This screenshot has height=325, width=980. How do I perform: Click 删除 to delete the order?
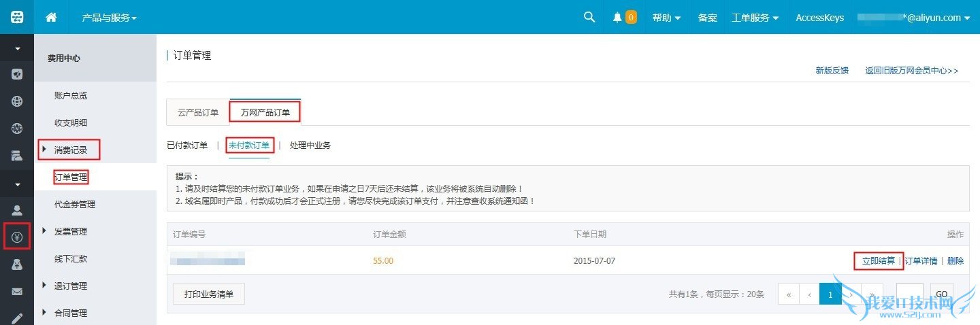(955, 261)
